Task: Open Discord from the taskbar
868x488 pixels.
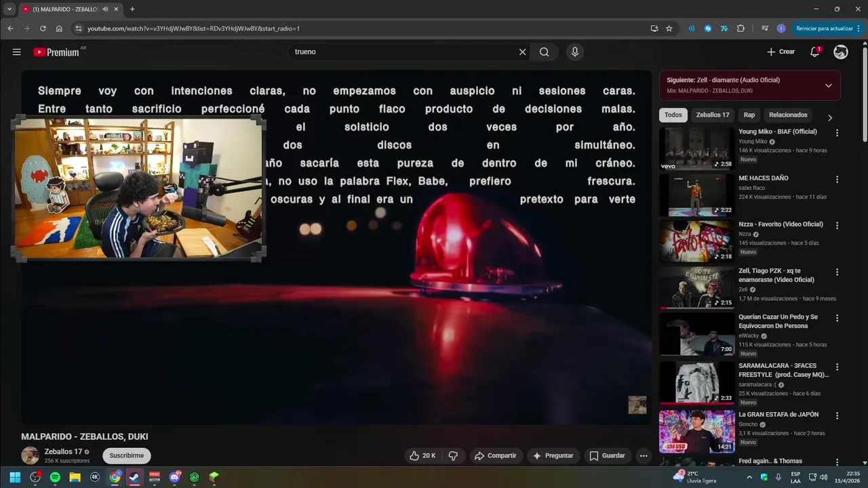Action: click(x=174, y=477)
